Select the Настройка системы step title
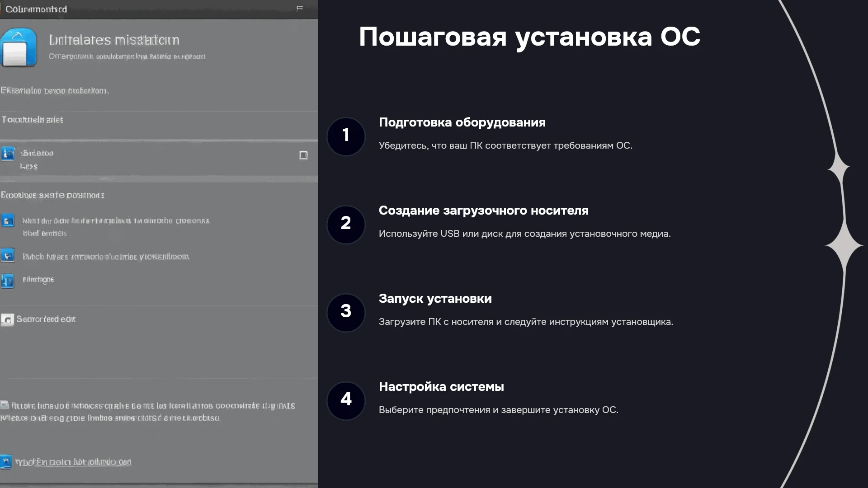The image size is (868, 488). [x=441, y=387]
